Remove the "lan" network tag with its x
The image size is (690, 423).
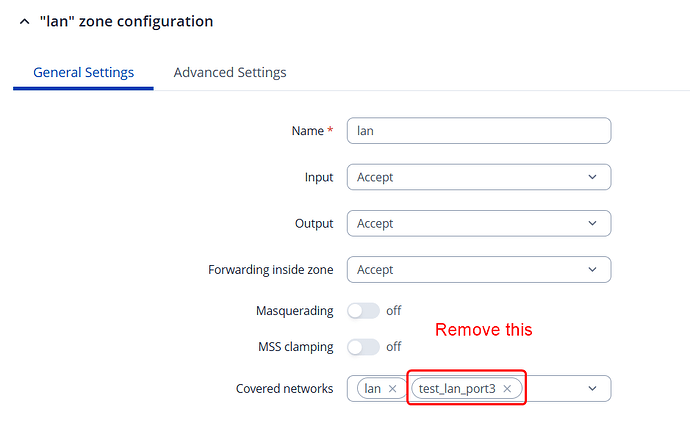pyautogui.click(x=392, y=388)
